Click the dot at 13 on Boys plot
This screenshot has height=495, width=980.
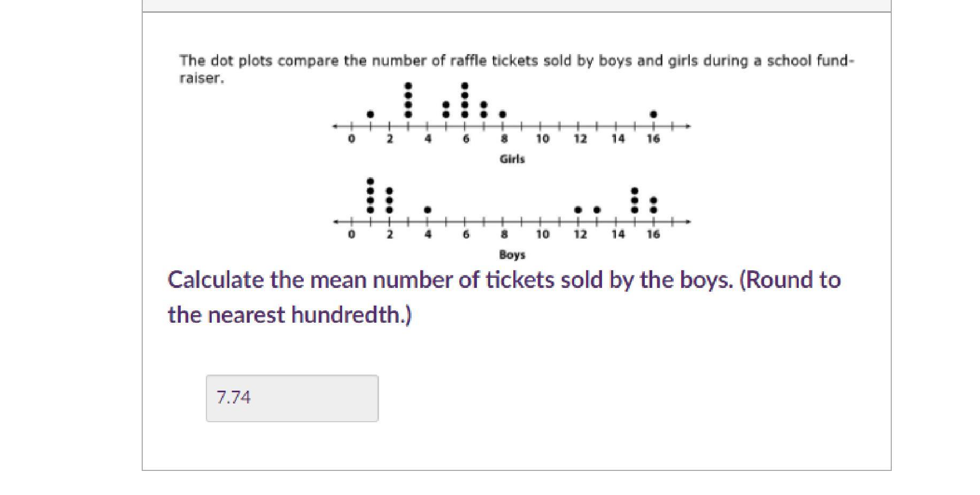[597, 210]
